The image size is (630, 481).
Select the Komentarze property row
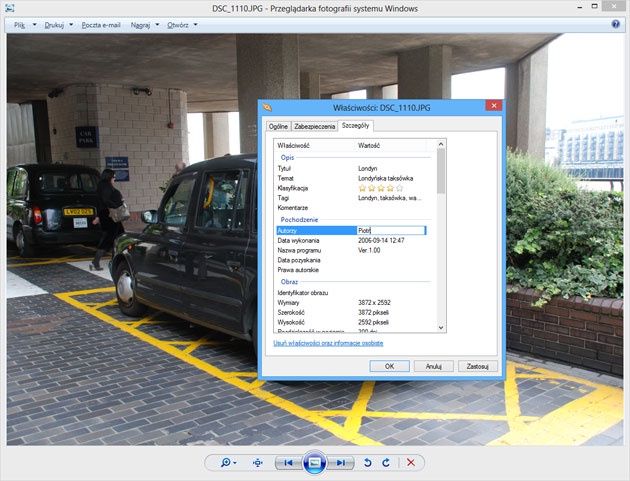(x=354, y=208)
